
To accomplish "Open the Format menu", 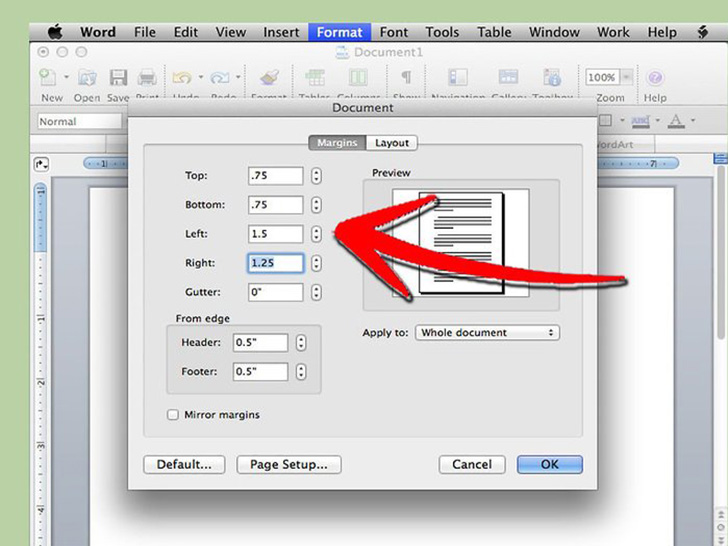I will coord(339,32).
